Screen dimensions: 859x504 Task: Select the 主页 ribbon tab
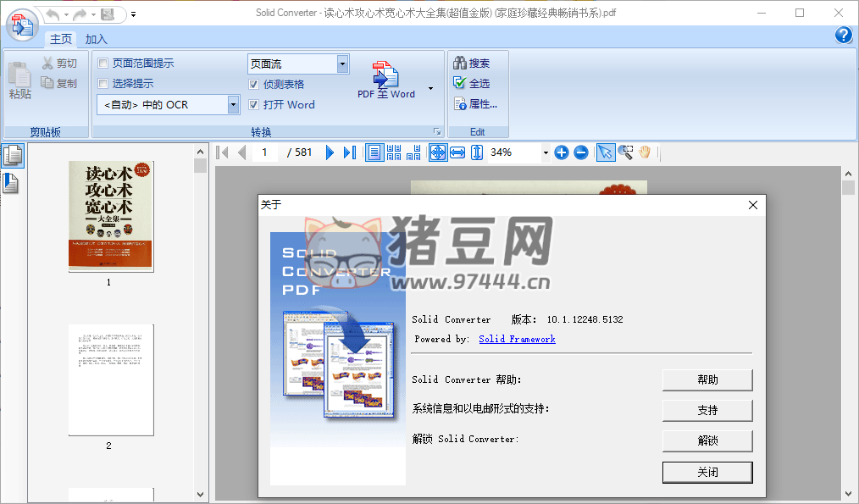coord(61,39)
